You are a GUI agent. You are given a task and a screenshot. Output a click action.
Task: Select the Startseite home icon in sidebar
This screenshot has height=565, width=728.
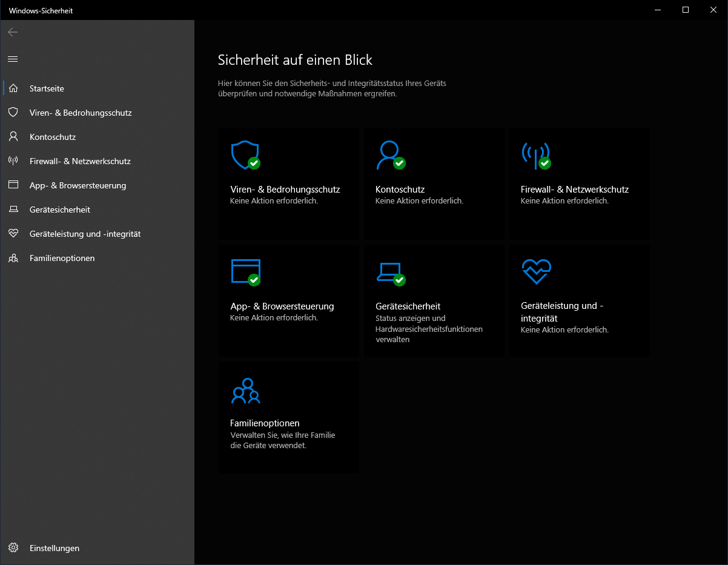[13, 88]
